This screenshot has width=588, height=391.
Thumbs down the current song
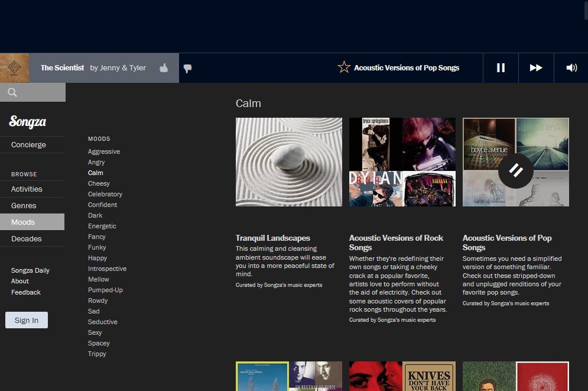pyautogui.click(x=187, y=68)
